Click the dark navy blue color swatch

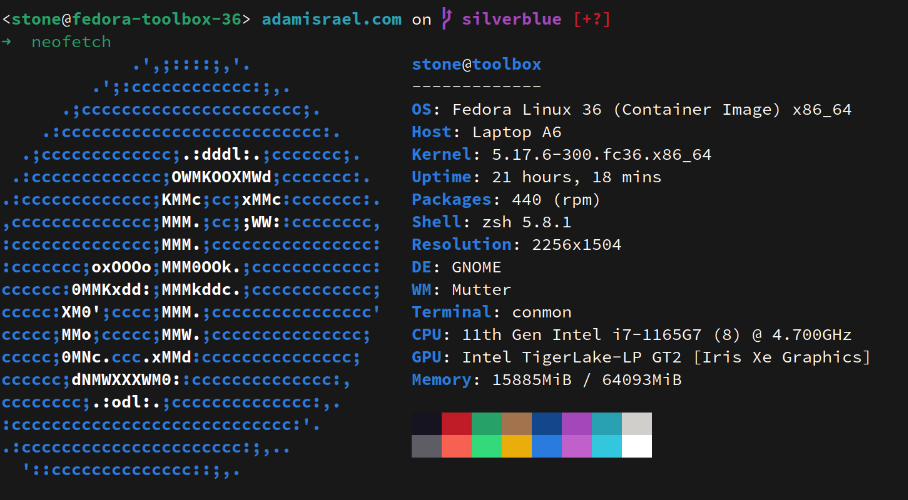coord(547,424)
